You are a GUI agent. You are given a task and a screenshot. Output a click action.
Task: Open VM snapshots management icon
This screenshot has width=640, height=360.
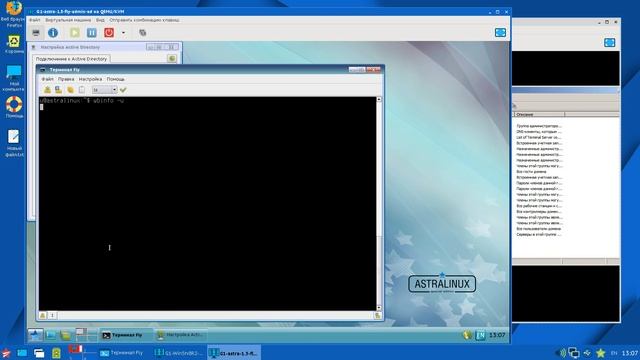pyautogui.click(x=142, y=33)
